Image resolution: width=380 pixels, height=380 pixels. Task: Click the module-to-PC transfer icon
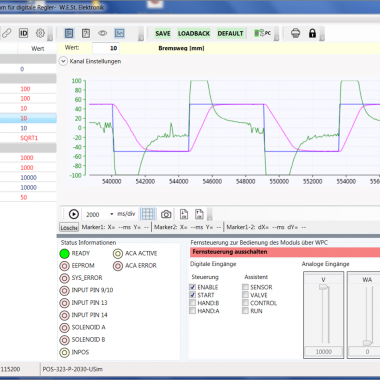(262, 33)
